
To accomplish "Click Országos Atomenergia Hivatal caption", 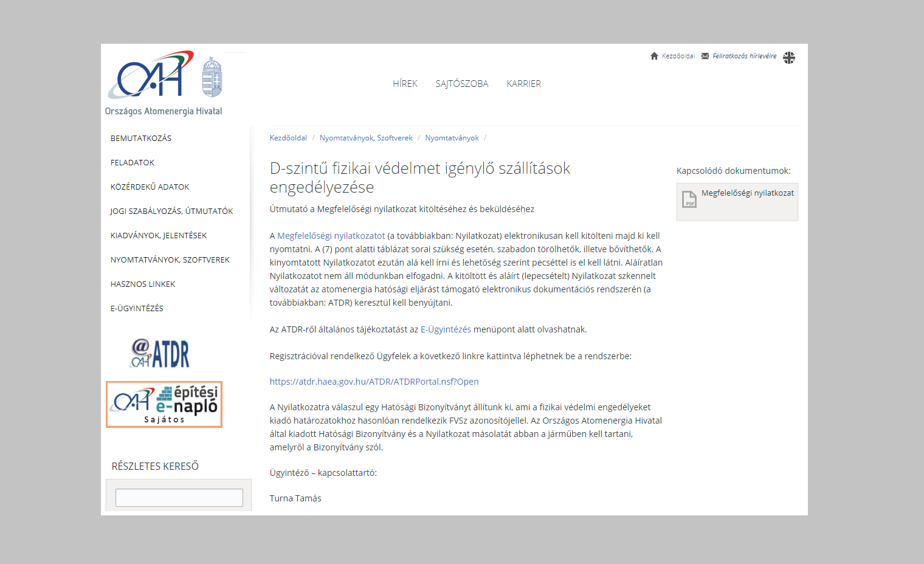I will (x=164, y=111).
